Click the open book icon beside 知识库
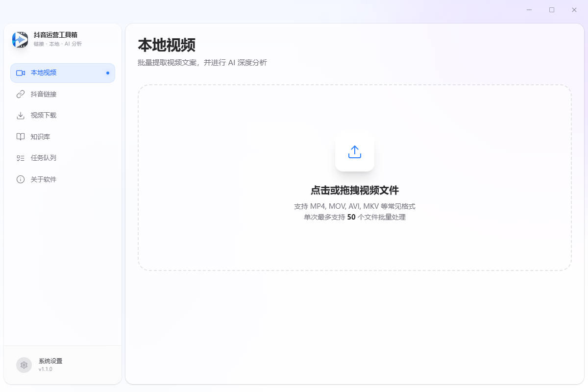Image resolution: width=588 pixels, height=392 pixels. (21, 137)
